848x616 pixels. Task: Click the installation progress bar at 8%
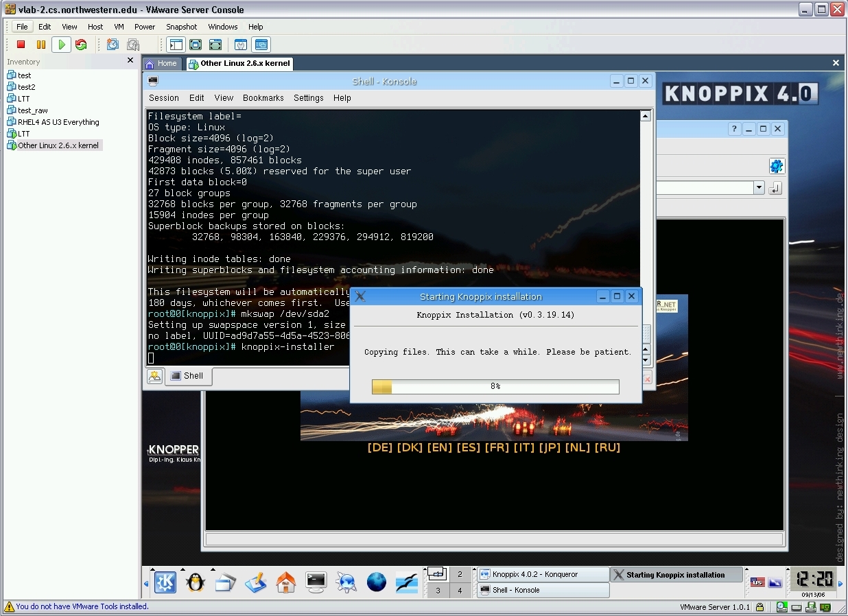495,387
